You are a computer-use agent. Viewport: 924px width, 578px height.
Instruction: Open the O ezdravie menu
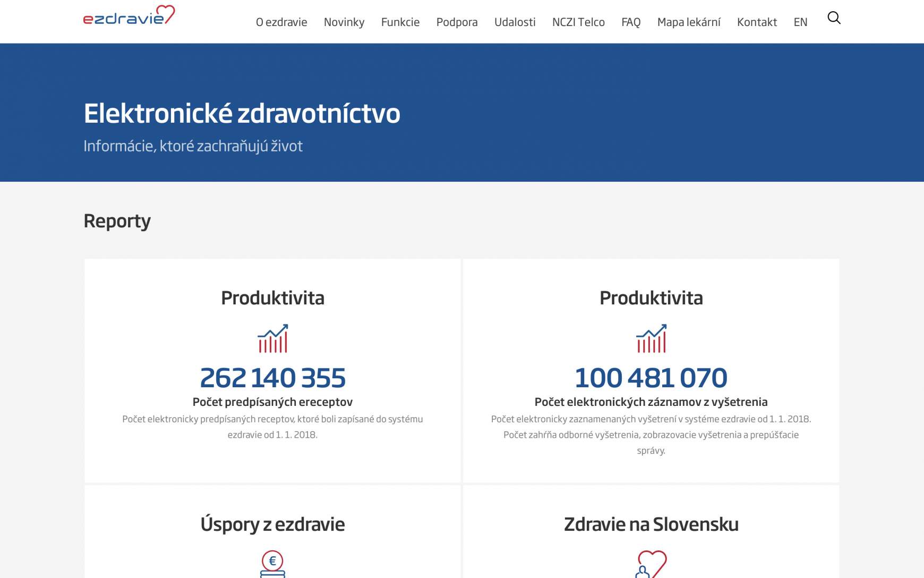tap(281, 22)
